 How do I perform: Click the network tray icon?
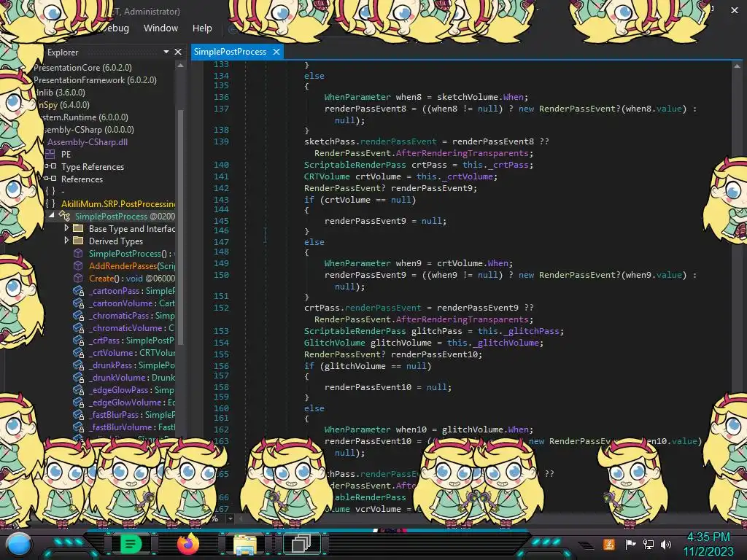click(649, 544)
